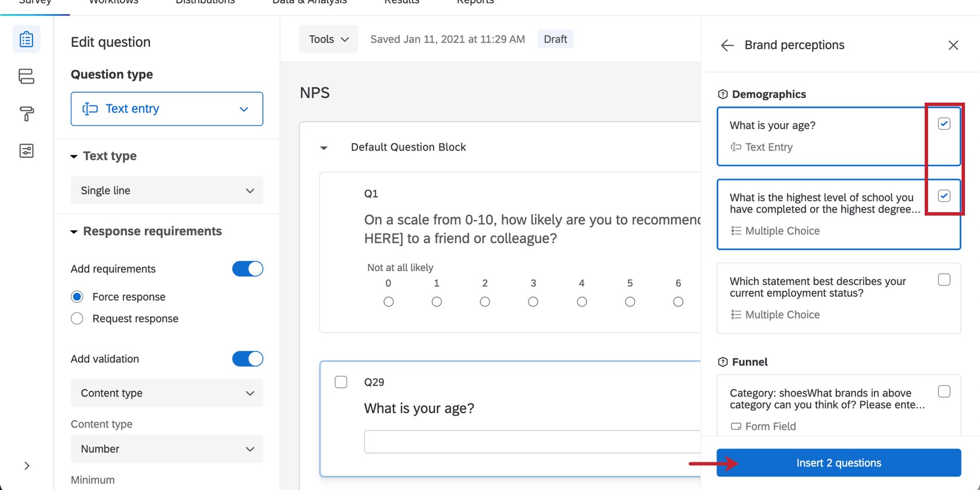This screenshot has width=980, height=490.
Task: Collapse the Default Question Block
Action: pyautogui.click(x=324, y=148)
